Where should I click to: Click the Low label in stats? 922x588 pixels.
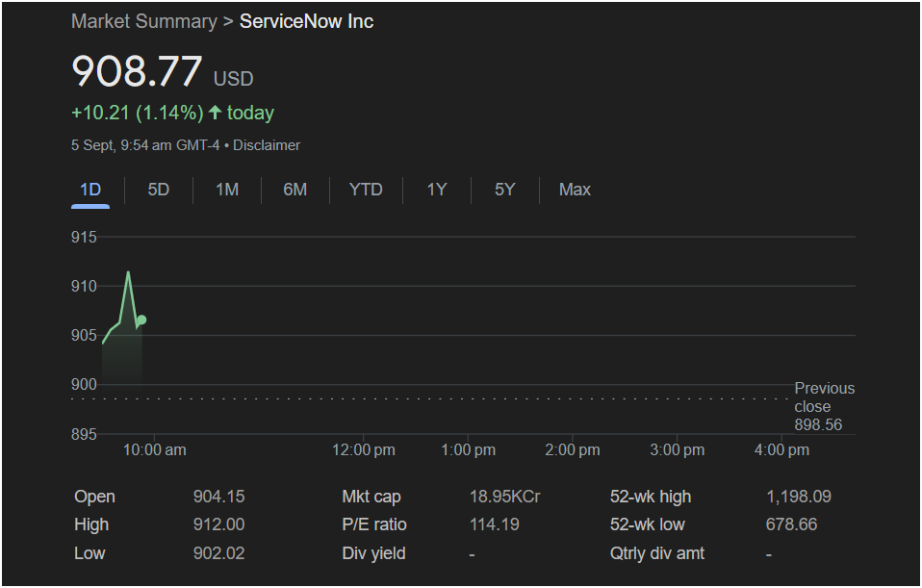pyautogui.click(x=90, y=553)
